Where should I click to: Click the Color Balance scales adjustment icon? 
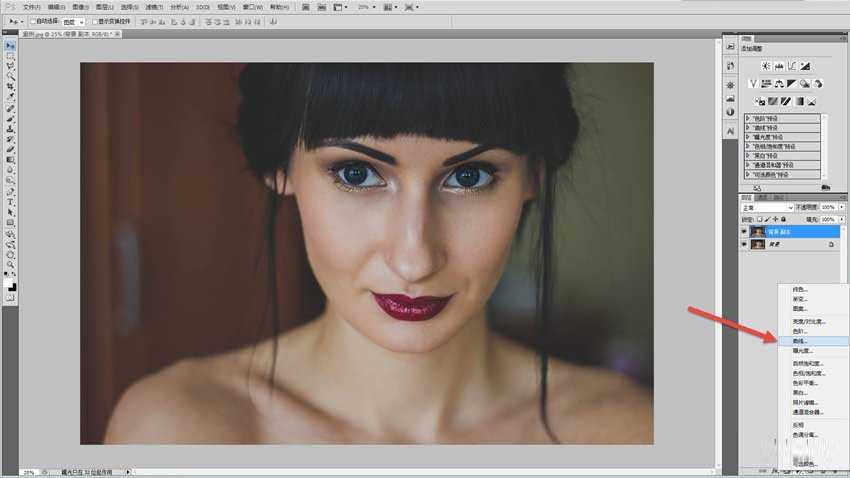778,83
